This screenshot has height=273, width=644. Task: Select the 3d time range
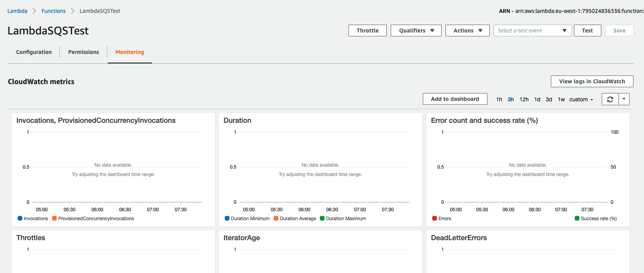549,99
